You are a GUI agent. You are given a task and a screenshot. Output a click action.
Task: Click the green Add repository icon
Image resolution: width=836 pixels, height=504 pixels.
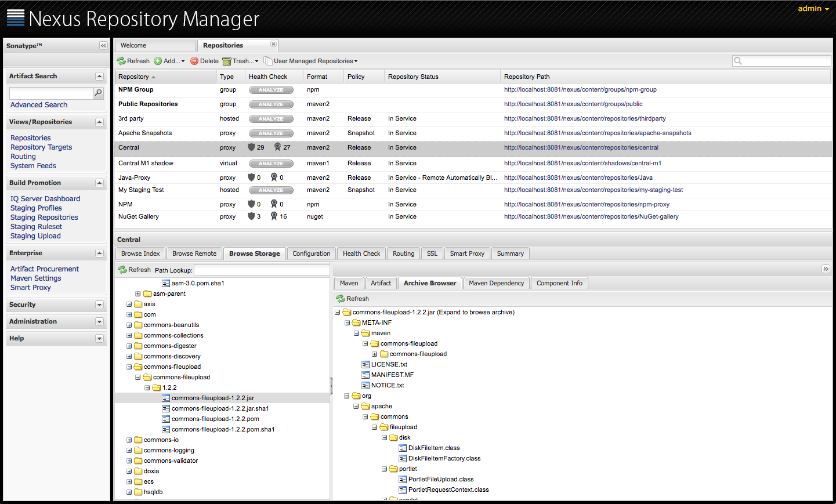pyautogui.click(x=158, y=61)
